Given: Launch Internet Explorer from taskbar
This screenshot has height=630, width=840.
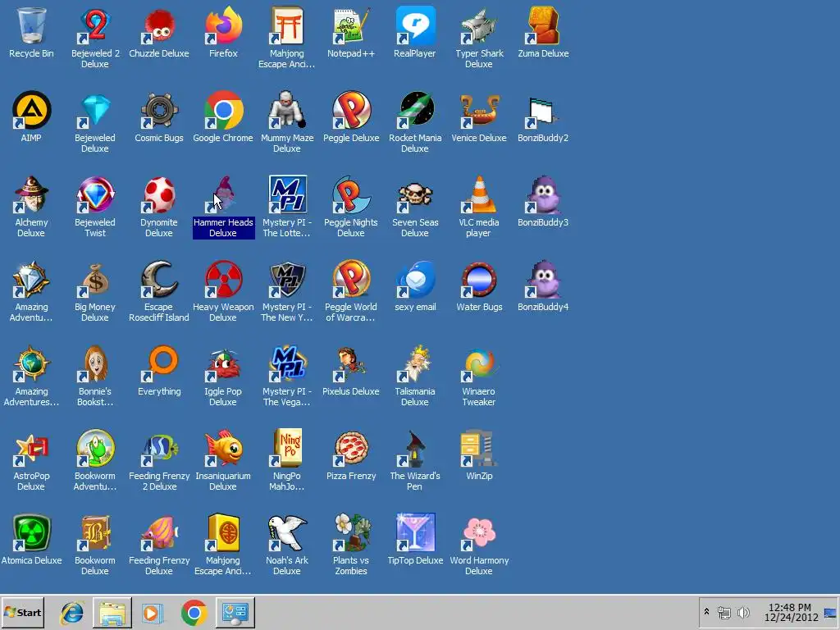Looking at the screenshot, I should click(x=72, y=612).
